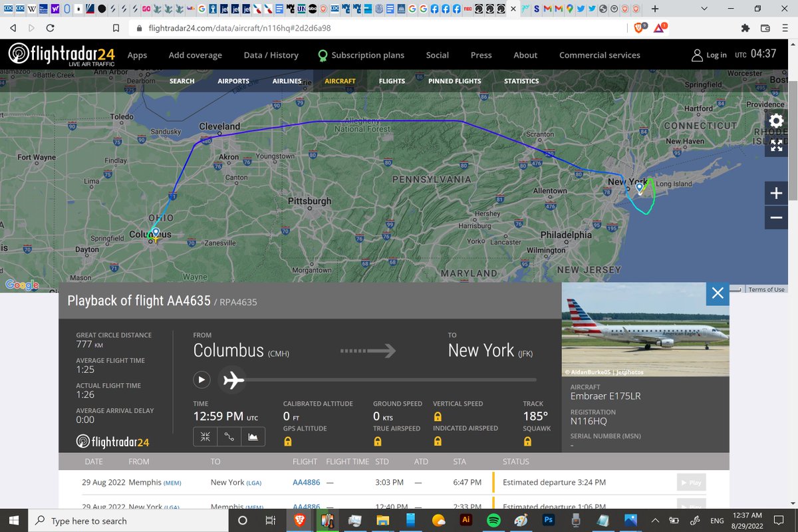Toggle fullscreen map view
The width and height of the screenshot is (798, 532).
[x=776, y=146]
